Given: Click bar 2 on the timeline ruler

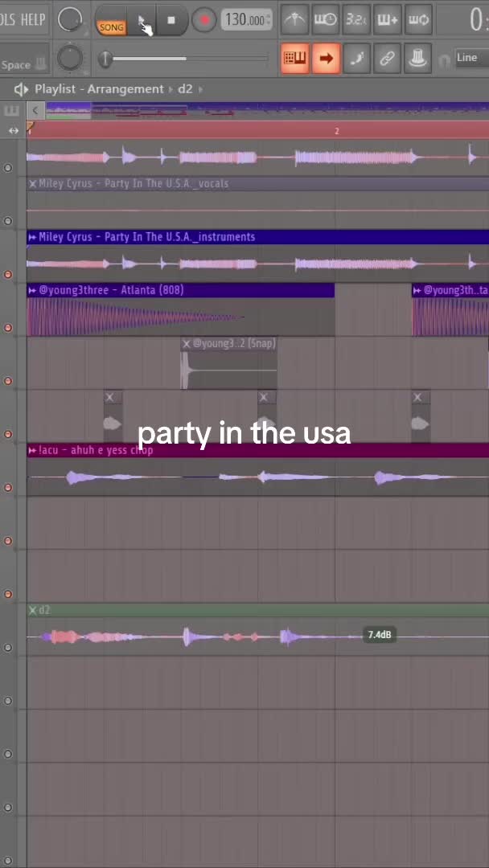Looking at the screenshot, I should 336,131.
